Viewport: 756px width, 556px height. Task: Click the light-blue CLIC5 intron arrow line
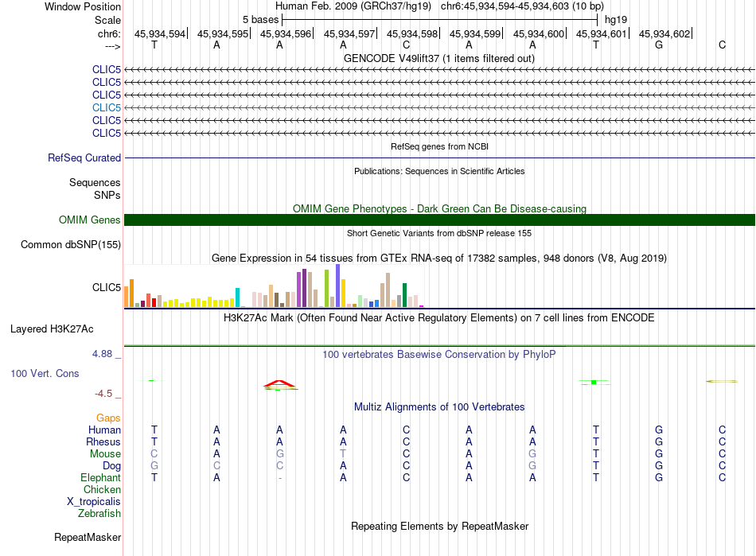[439, 107]
